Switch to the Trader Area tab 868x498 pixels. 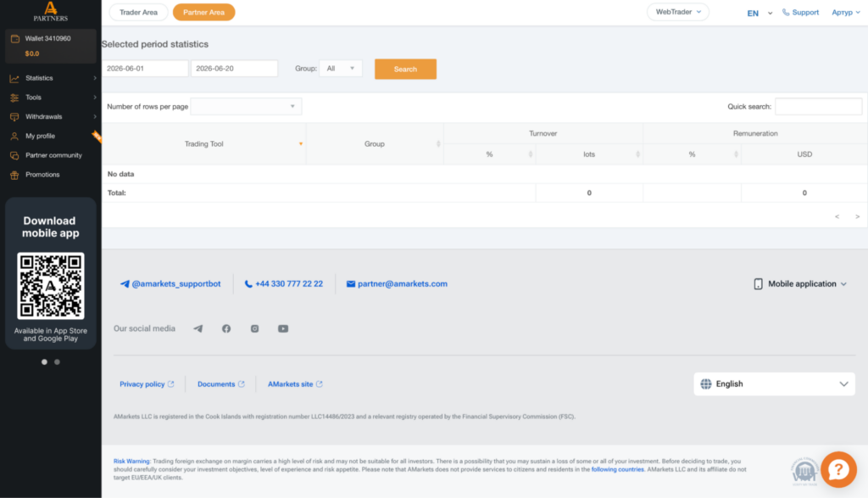pos(138,12)
